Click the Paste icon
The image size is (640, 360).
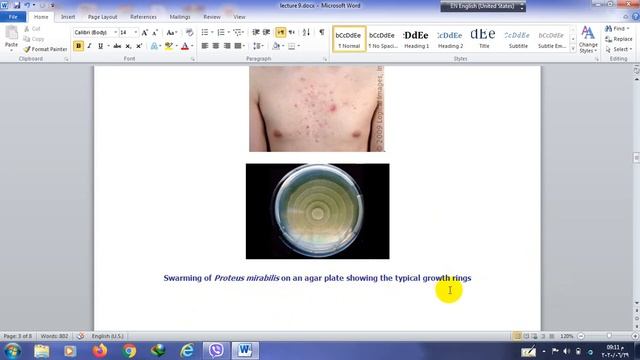pyautogui.click(x=11, y=33)
